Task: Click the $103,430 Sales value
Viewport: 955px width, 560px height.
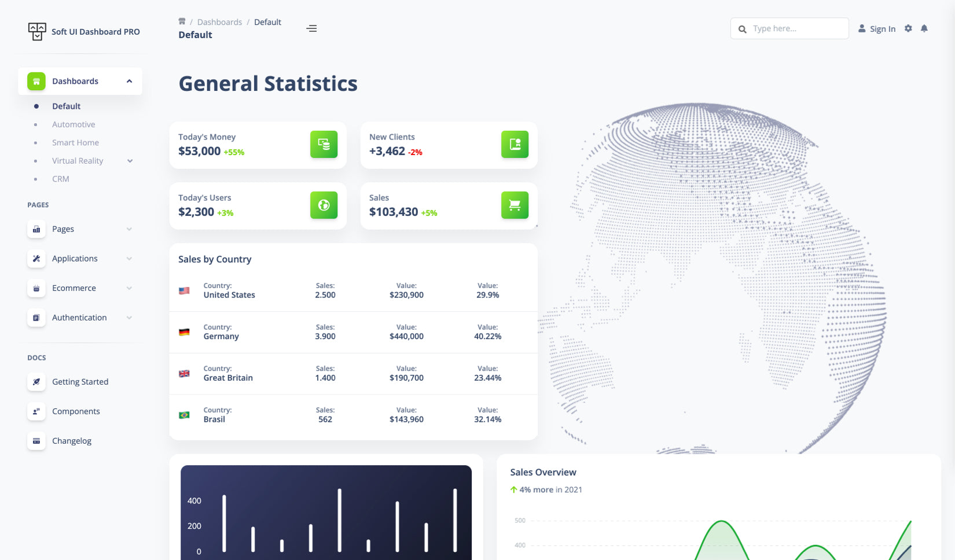Action: pyautogui.click(x=394, y=212)
